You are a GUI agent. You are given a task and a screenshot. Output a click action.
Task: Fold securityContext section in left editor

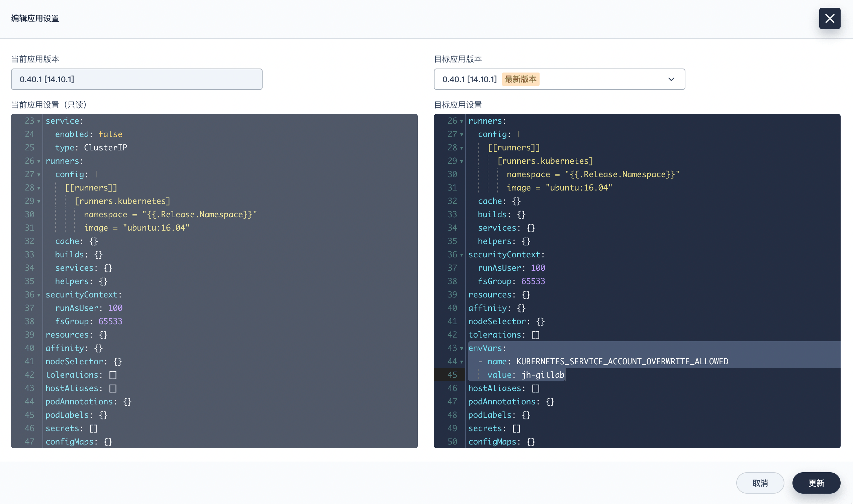pyautogui.click(x=39, y=295)
